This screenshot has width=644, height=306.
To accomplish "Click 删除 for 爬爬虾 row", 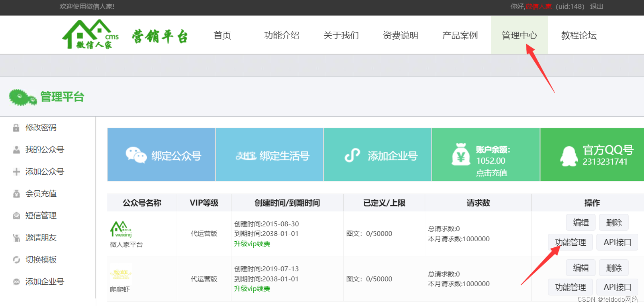I will [614, 268].
